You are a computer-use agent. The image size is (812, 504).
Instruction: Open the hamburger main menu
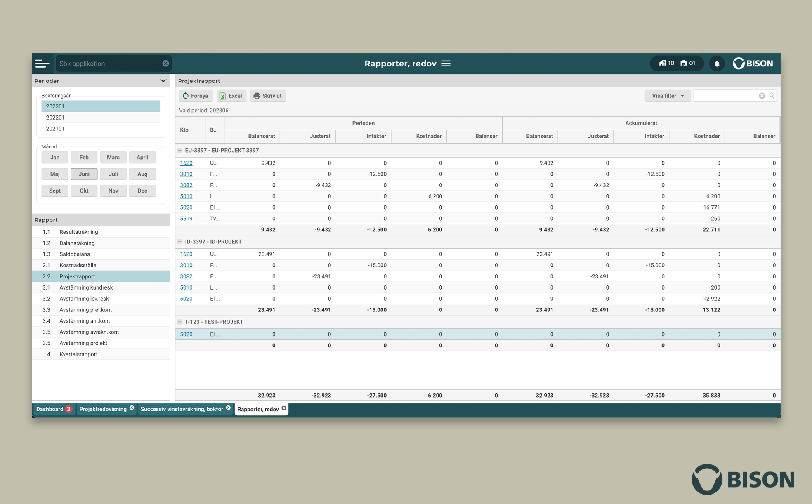pos(42,64)
